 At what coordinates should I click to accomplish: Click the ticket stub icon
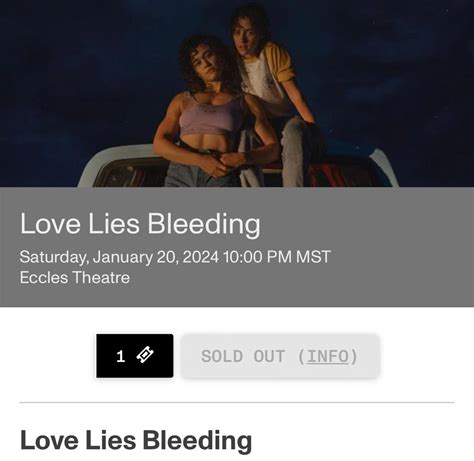tap(145, 355)
